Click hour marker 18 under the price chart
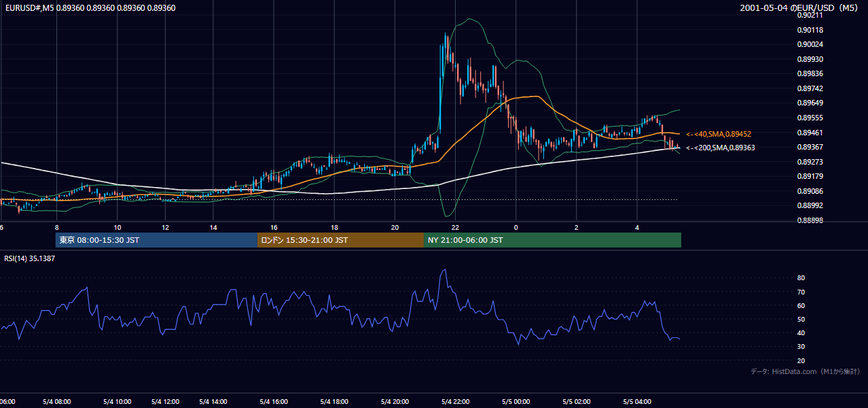Screen dimensions: 868x408 point(334,227)
